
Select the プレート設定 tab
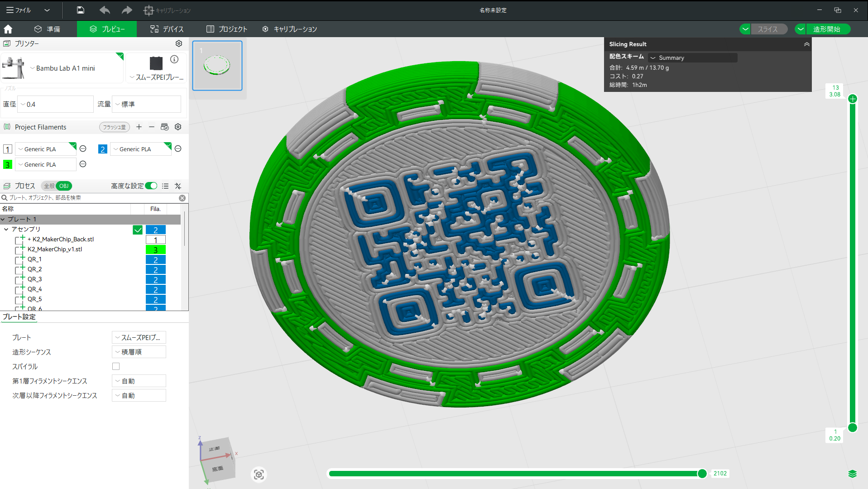pos(19,317)
